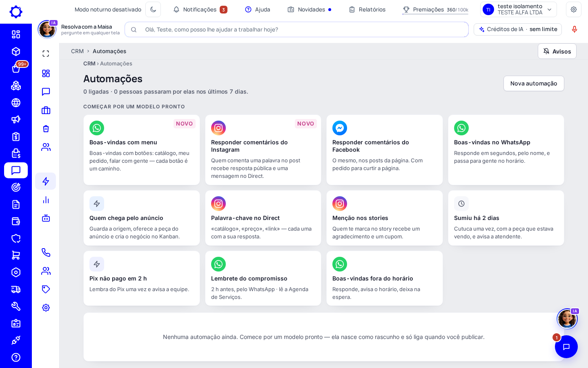Select Boas-vindas no WhatsApp template

(x=506, y=150)
